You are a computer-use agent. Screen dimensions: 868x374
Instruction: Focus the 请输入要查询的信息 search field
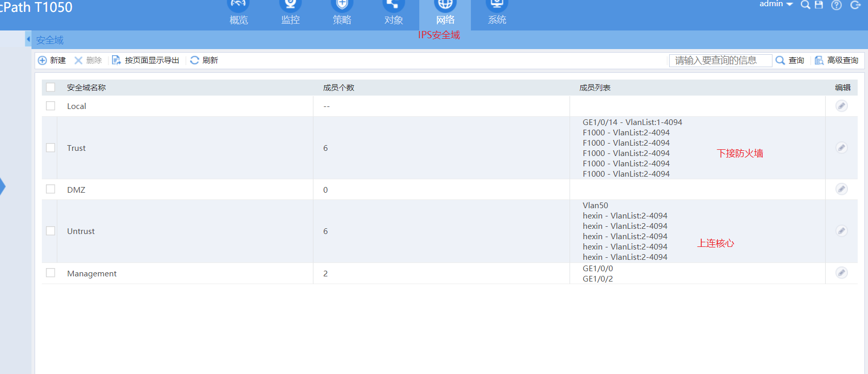coord(721,60)
